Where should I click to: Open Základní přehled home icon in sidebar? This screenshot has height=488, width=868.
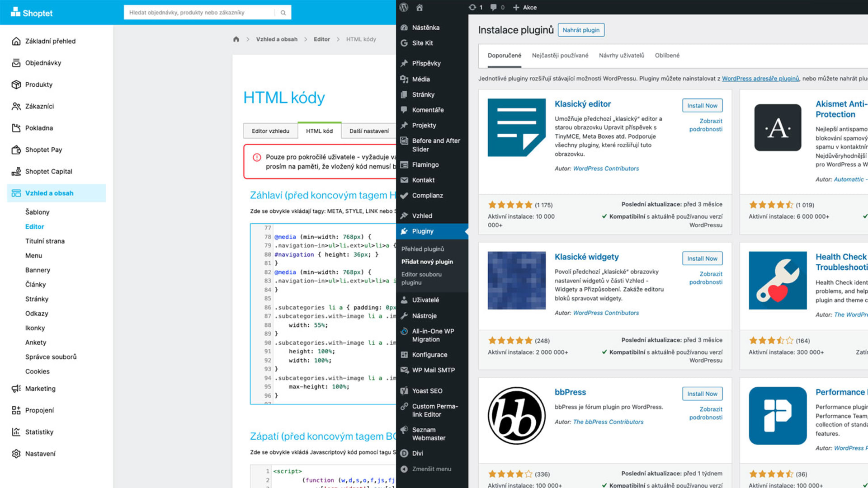[x=16, y=41]
